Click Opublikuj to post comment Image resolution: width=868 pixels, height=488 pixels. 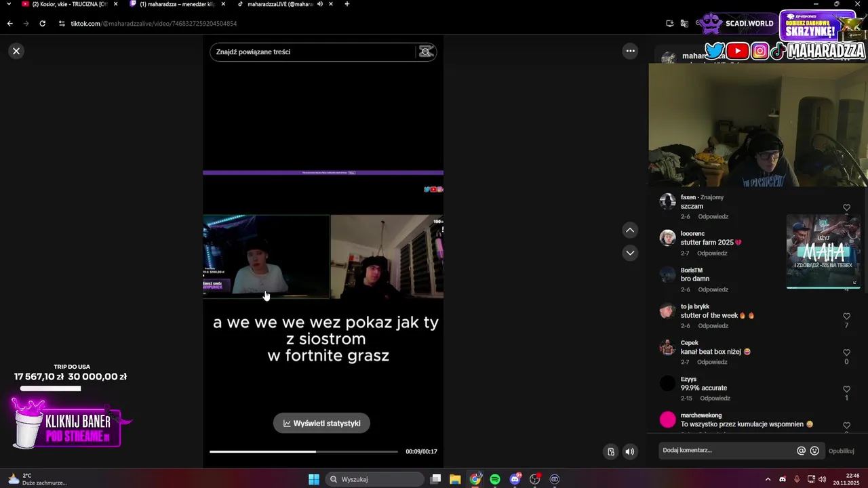pyautogui.click(x=841, y=451)
